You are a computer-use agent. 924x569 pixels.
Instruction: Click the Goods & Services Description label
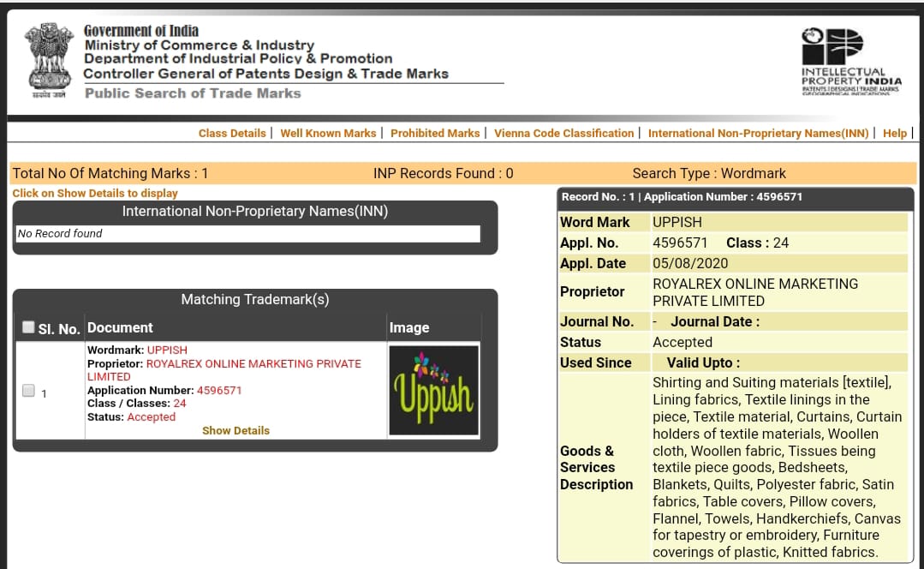[x=596, y=468]
